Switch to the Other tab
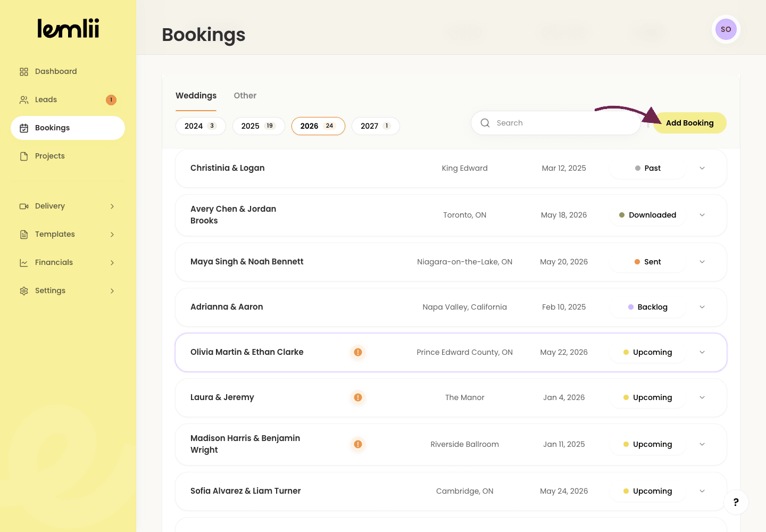The image size is (766, 532). click(245, 96)
